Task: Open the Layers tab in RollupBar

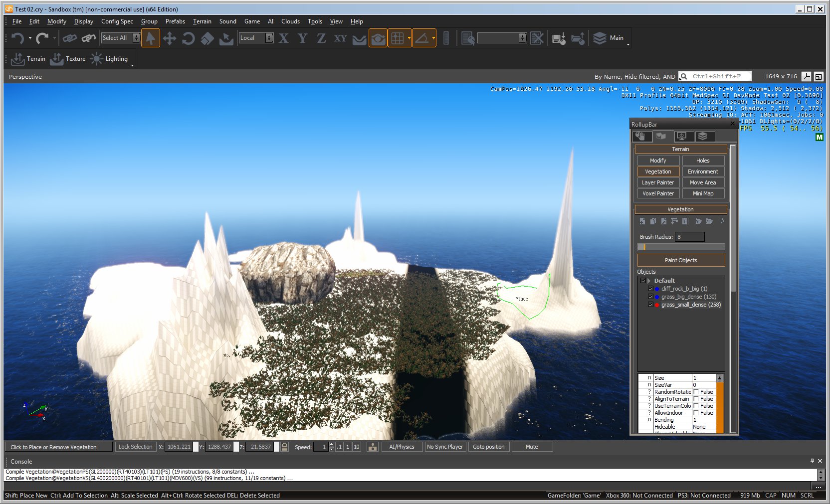Action: pyautogui.click(x=702, y=136)
